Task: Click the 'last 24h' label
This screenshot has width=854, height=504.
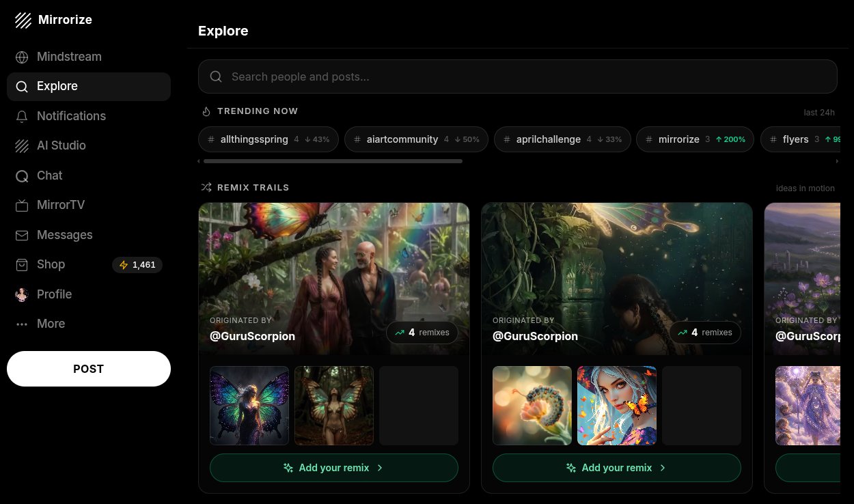Action: 819,113
